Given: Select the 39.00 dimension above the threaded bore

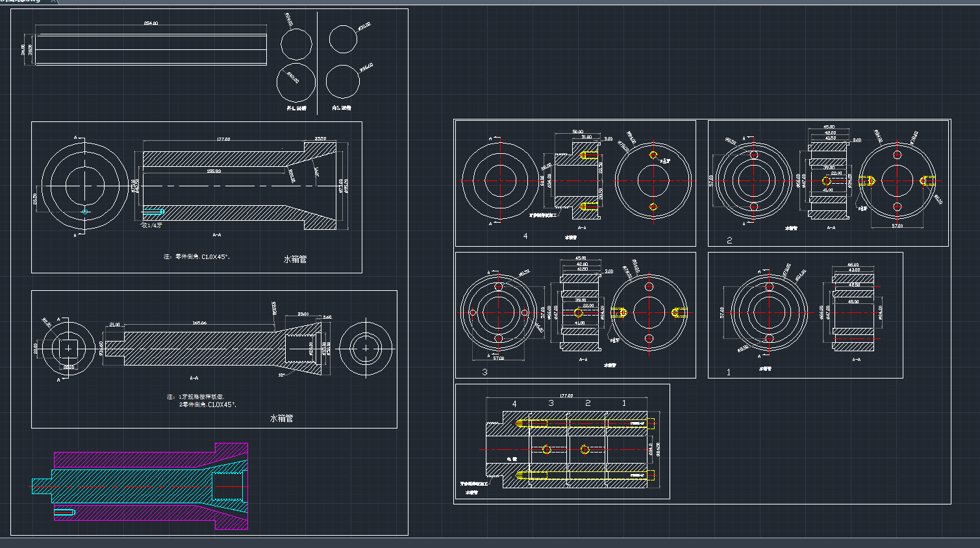Looking at the screenshot, I should (303, 314).
